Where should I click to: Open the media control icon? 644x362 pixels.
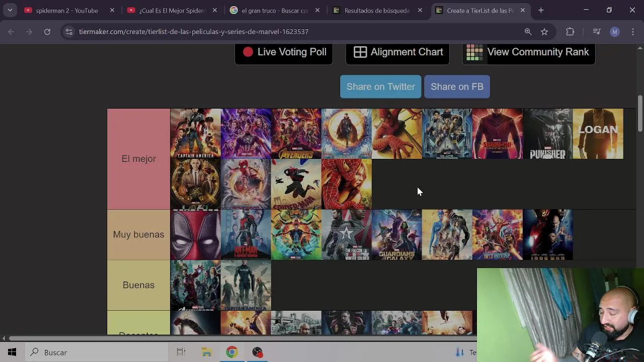coord(597,32)
